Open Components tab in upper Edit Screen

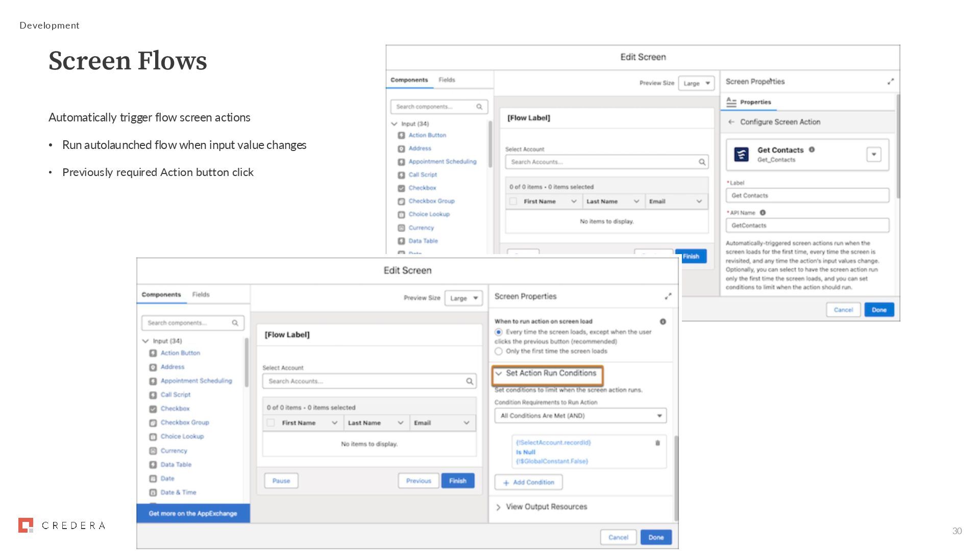tap(409, 80)
